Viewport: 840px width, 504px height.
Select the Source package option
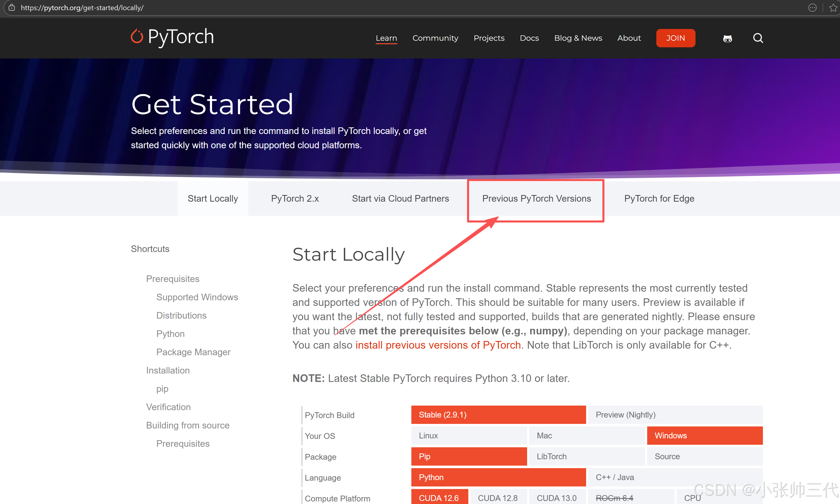705,456
